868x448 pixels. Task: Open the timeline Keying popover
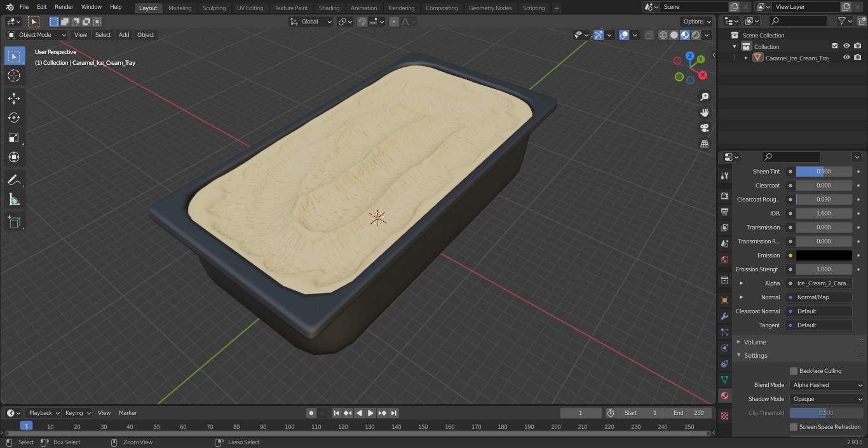pos(78,413)
